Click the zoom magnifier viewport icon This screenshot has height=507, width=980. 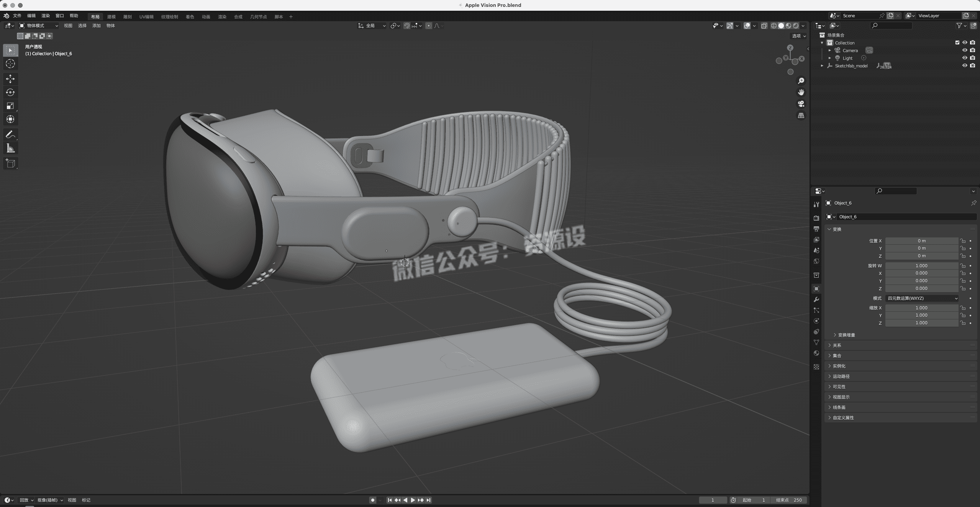click(801, 81)
